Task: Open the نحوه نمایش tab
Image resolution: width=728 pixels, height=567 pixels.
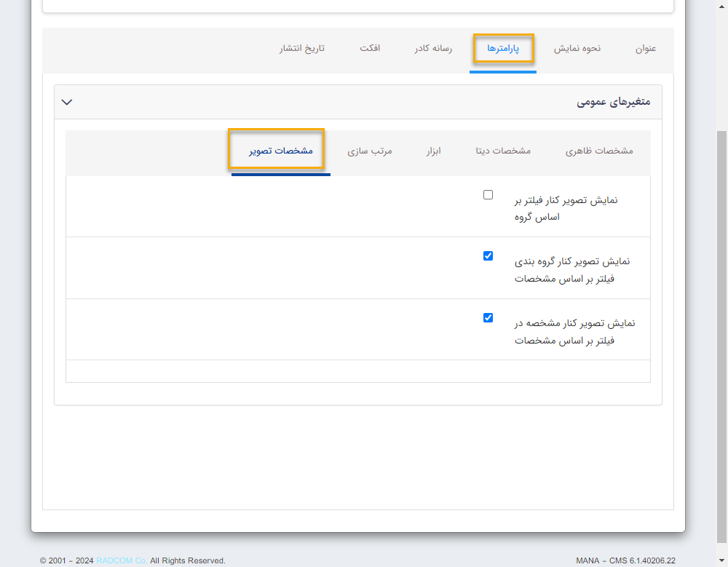Action: click(x=577, y=49)
